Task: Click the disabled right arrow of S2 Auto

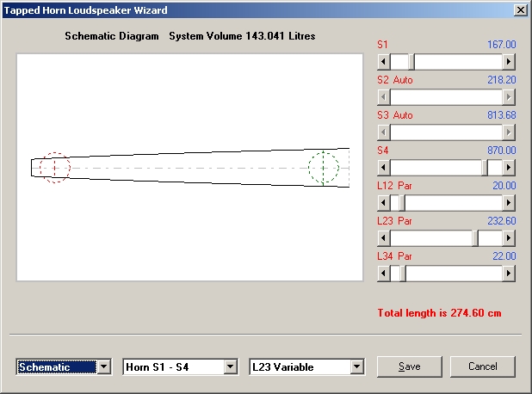Action: [x=508, y=97]
